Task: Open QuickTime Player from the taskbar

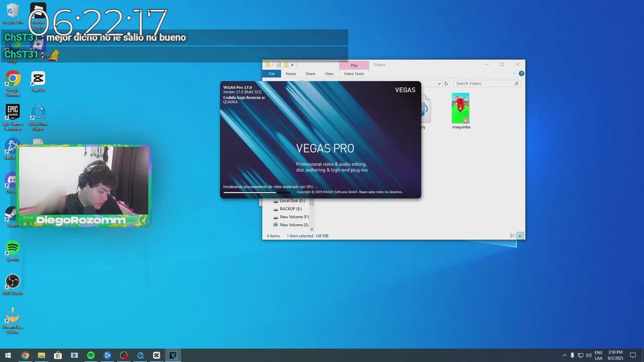Action: [x=140, y=355]
